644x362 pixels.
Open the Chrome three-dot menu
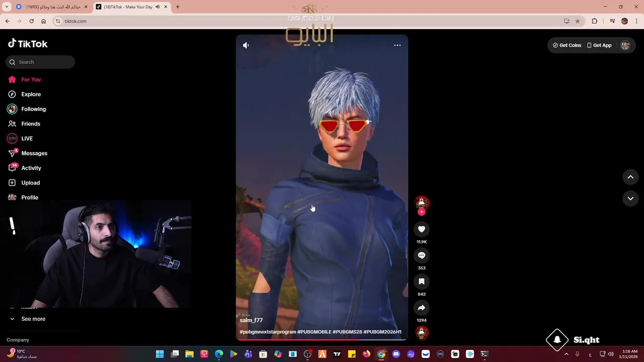click(x=637, y=21)
